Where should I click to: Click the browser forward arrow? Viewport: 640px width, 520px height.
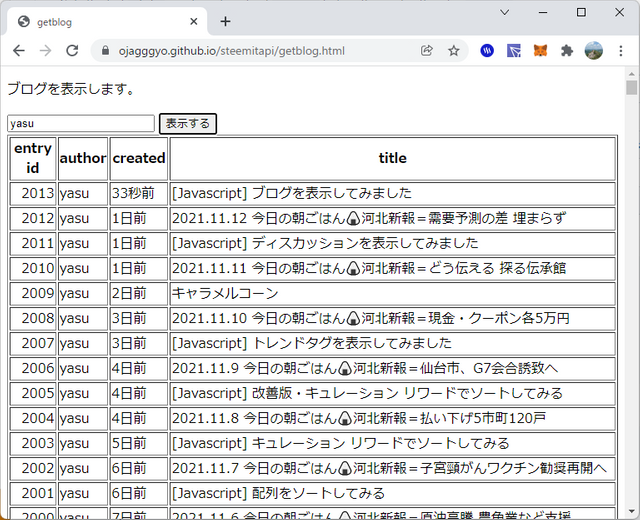pyautogui.click(x=45, y=51)
